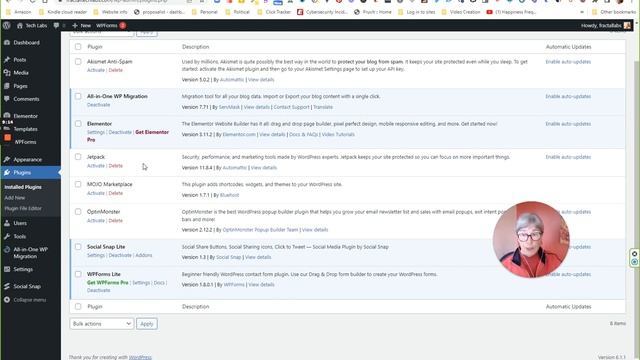
Task: Select all plugins with header checkbox
Action: coord(78,47)
